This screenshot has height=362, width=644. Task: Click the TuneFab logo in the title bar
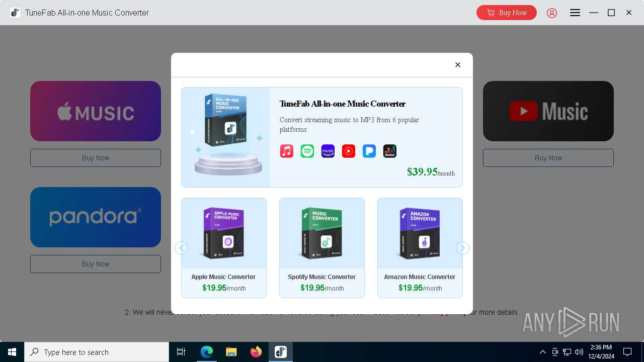(15, 13)
